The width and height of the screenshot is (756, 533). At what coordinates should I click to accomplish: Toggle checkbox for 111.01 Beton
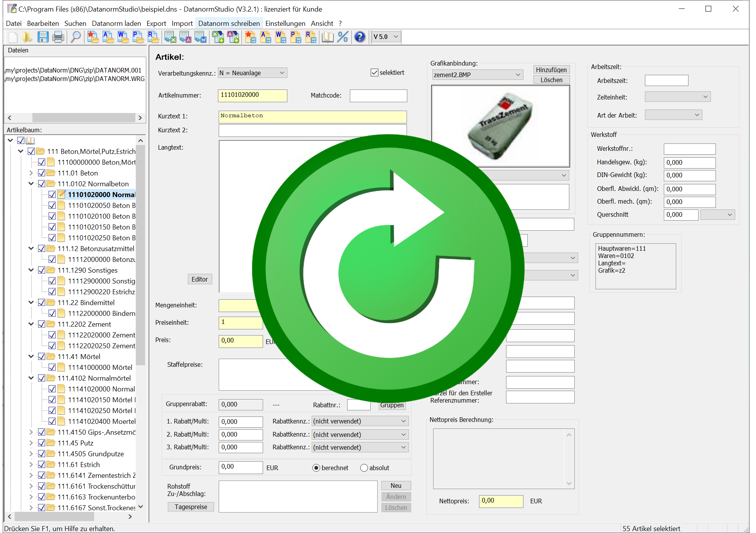(42, 173)
